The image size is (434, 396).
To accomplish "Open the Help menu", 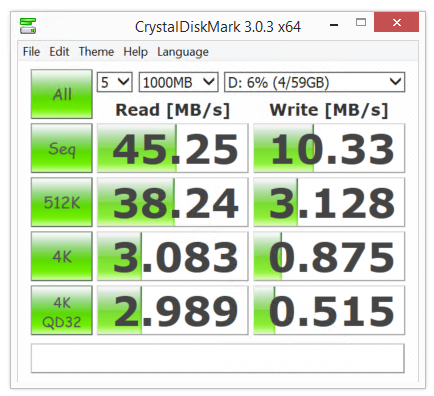I will [x=135, y=52].
